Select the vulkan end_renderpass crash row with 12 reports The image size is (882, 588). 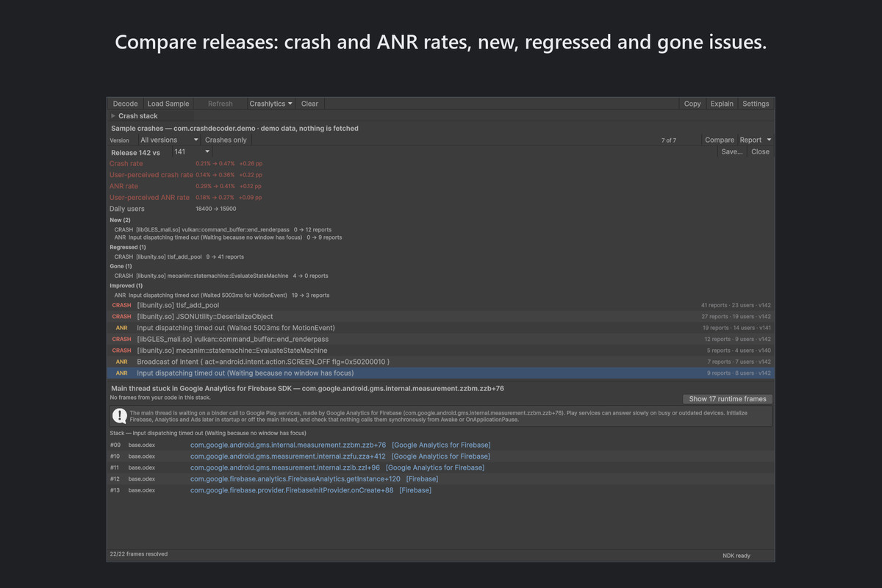[440, 339]
